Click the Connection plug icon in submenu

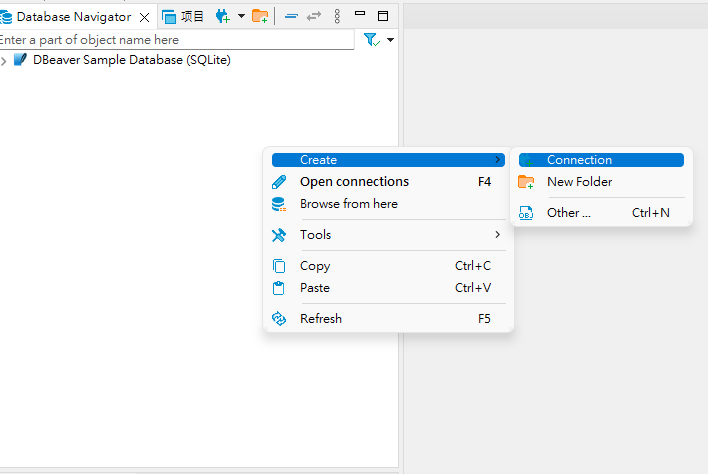[526, 160]
